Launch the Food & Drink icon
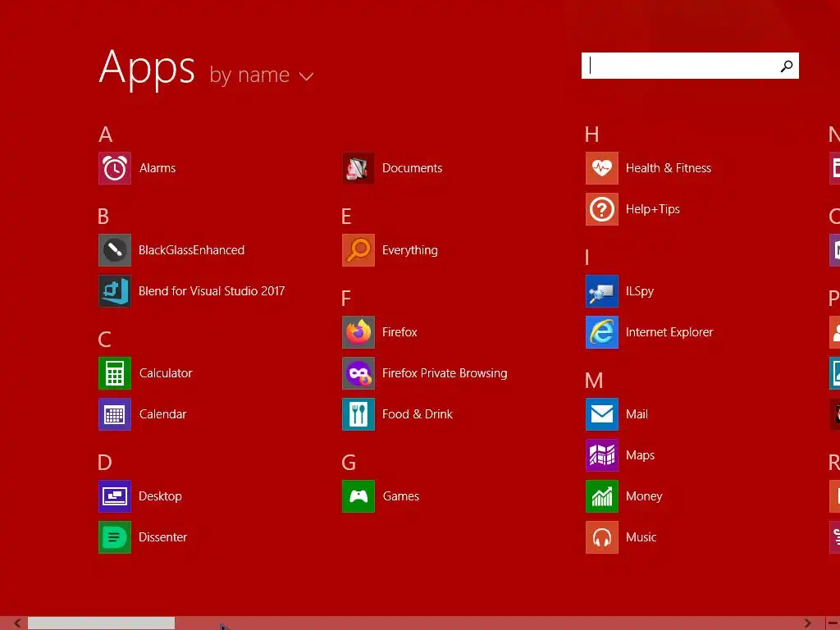Image resolution: width=840 pixels, height=630 pixels. (358, 414)
